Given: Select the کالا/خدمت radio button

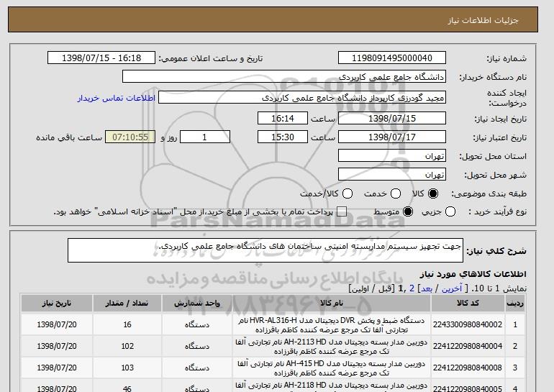Looking at the screenshot, I should coord(348,193).
